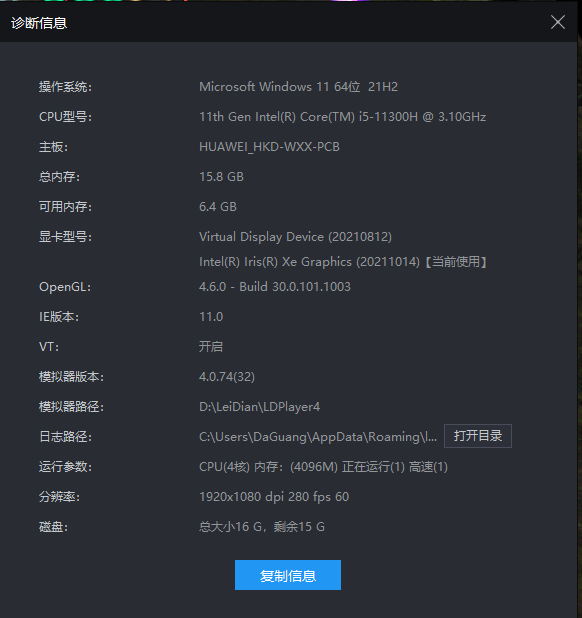Click the 模拟器版本 value 4.0.74(32)
The height and width of the screenshot is (618, 582).
(x=227, y=376)
